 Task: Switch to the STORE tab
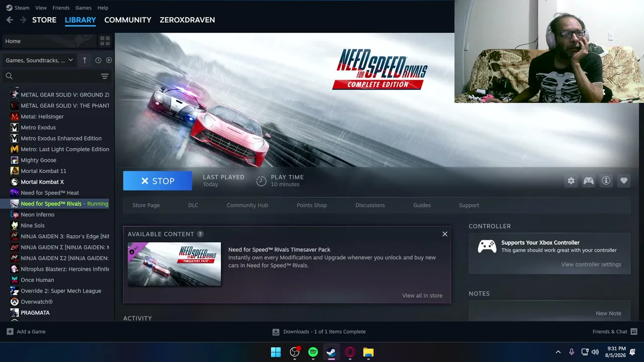tap(44, 20)
